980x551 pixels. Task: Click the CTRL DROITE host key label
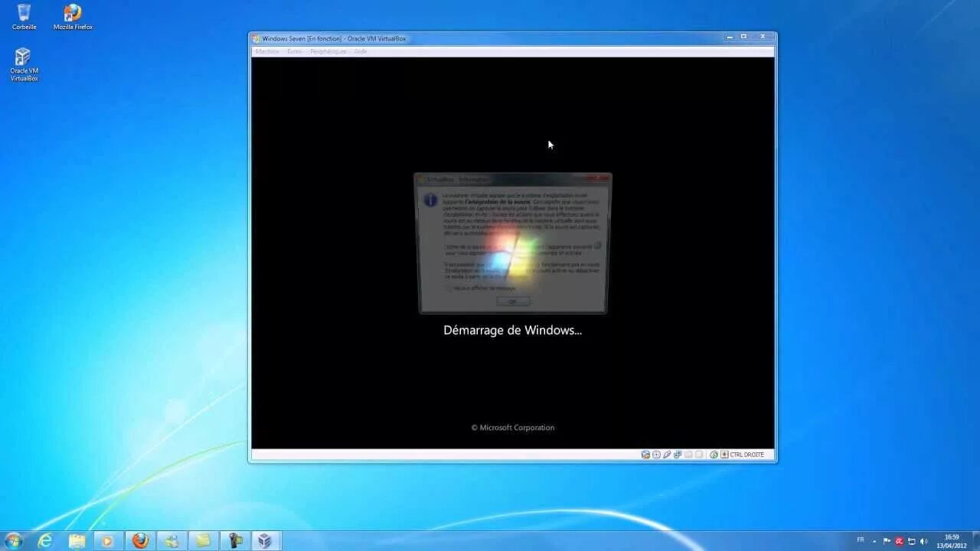pyautogui.click(x=747, y=455)
